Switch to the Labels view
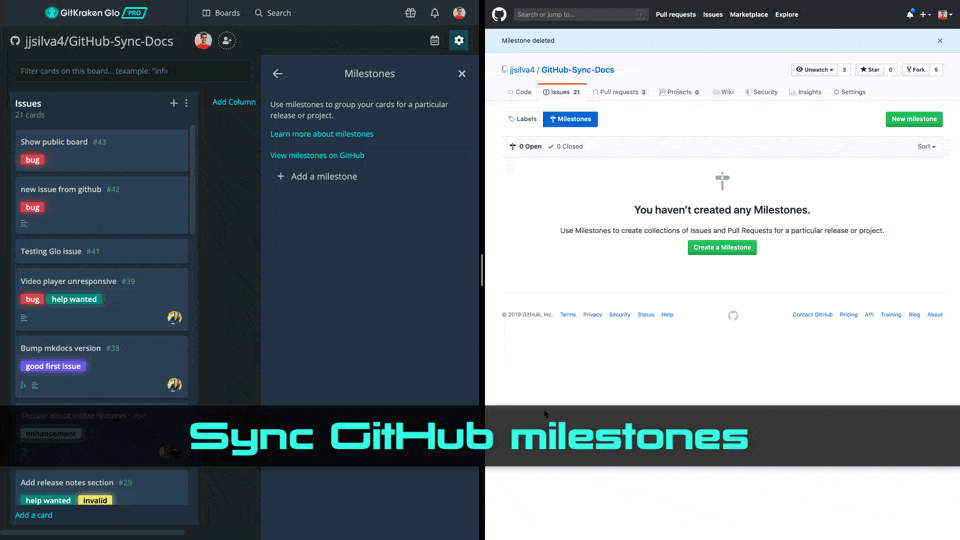The width and height of the screenshot is (960, 540). pyautogui.click(x=523, y=119)
